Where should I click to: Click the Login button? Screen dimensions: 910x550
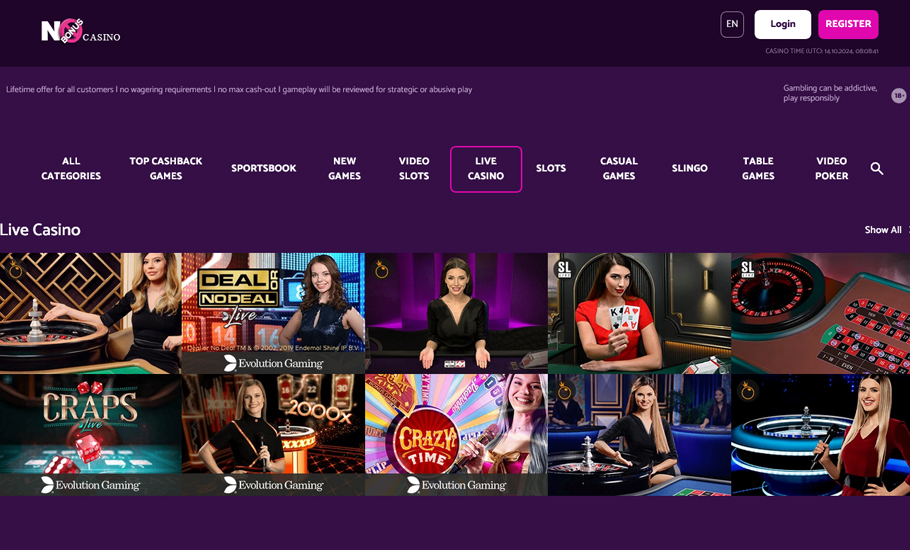tap(782, 24)
